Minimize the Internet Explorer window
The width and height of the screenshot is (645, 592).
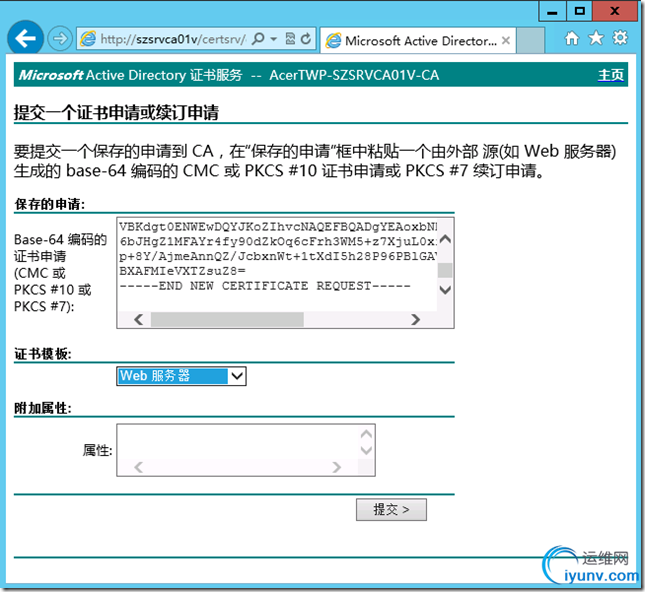point(552,11)
